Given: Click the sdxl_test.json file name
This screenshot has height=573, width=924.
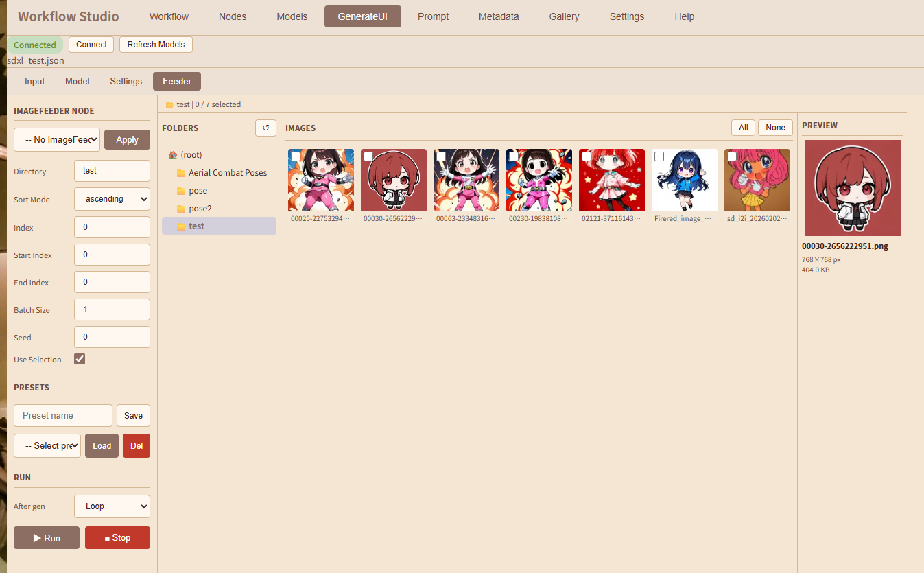Looking at the screenshot, I should tap(36, 60).
